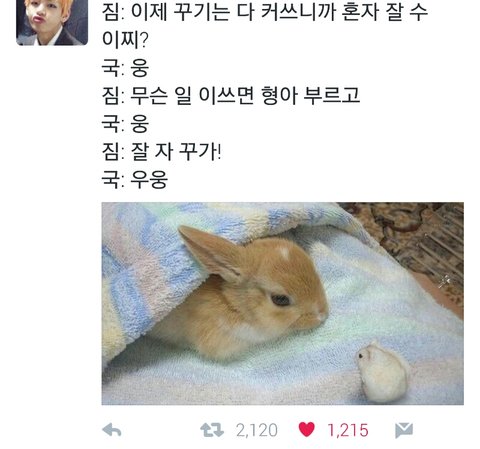Click the white hamster in photo
The image size is (480, 449).
[383, 372]
